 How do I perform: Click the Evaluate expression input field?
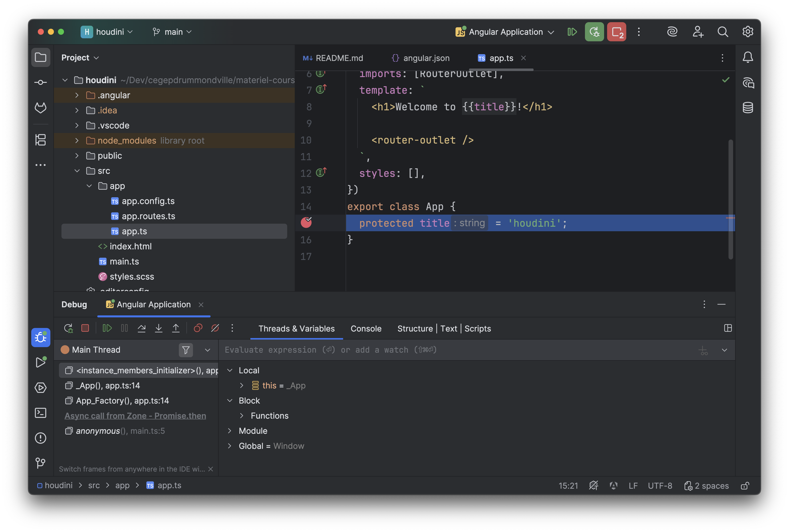pos(458,350)
